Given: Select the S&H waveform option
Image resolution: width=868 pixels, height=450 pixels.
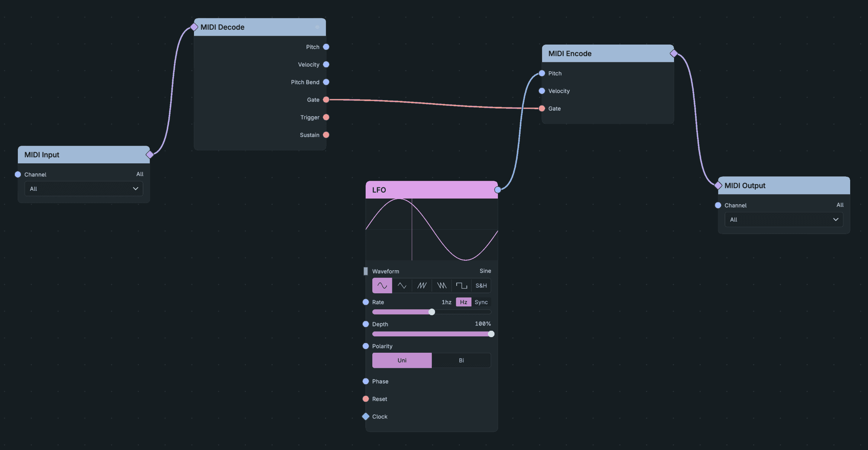Looking at the screenshot, I should [x=481, y=286].
